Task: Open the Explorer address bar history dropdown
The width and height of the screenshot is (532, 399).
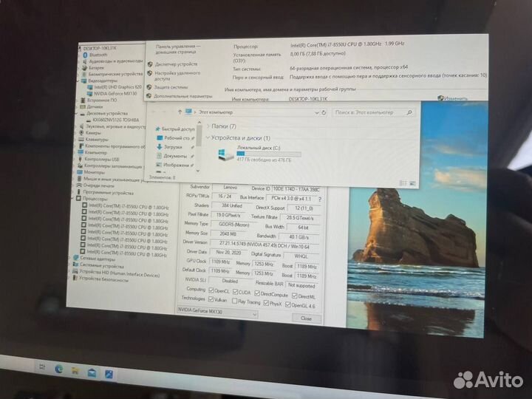Action: [316, 112]
